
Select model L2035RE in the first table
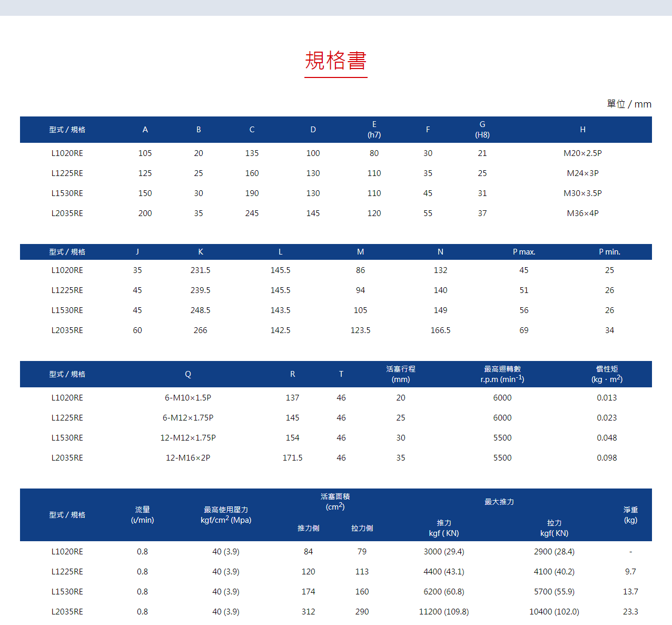coord(66,213)
